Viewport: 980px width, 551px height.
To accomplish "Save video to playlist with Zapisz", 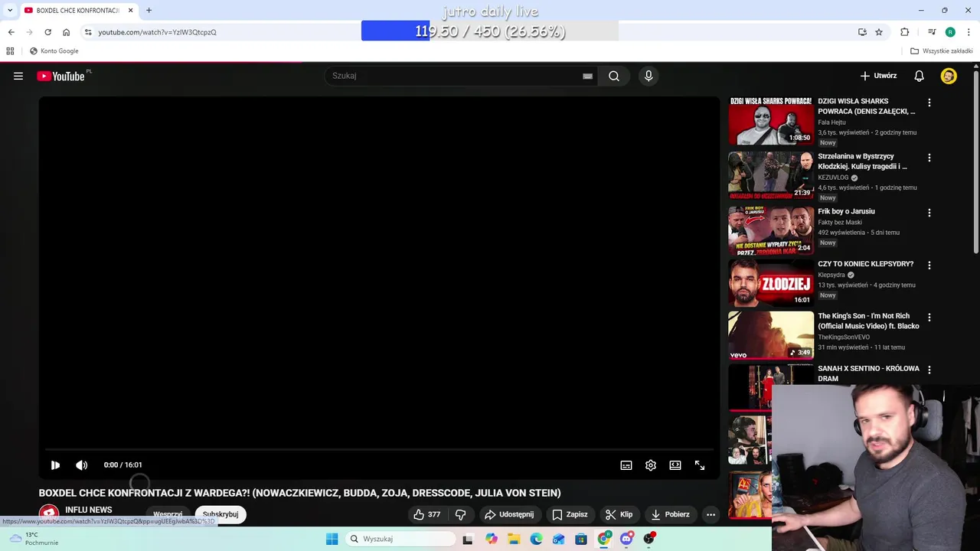I will 570,514.
